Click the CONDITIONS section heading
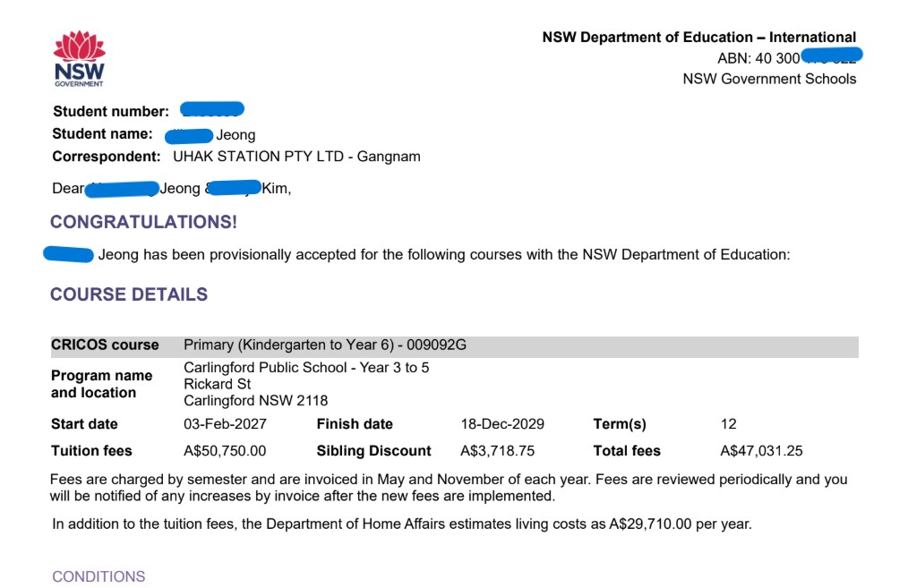This screenshot has width=908, height=588. point(99,576)
